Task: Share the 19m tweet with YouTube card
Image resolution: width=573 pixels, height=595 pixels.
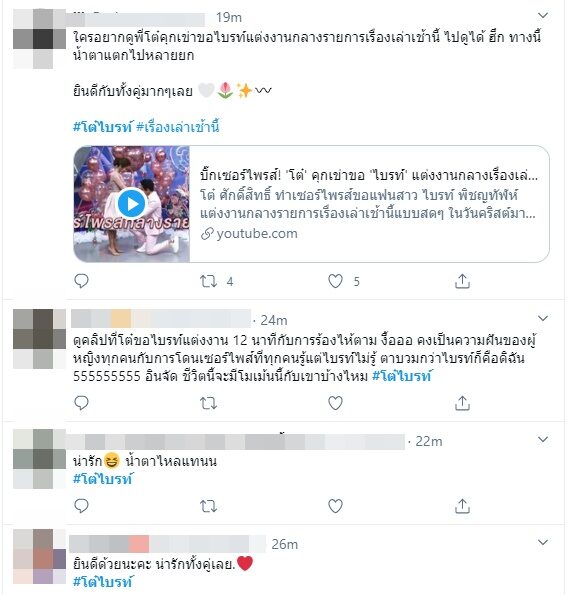Action: click(462, 281)
